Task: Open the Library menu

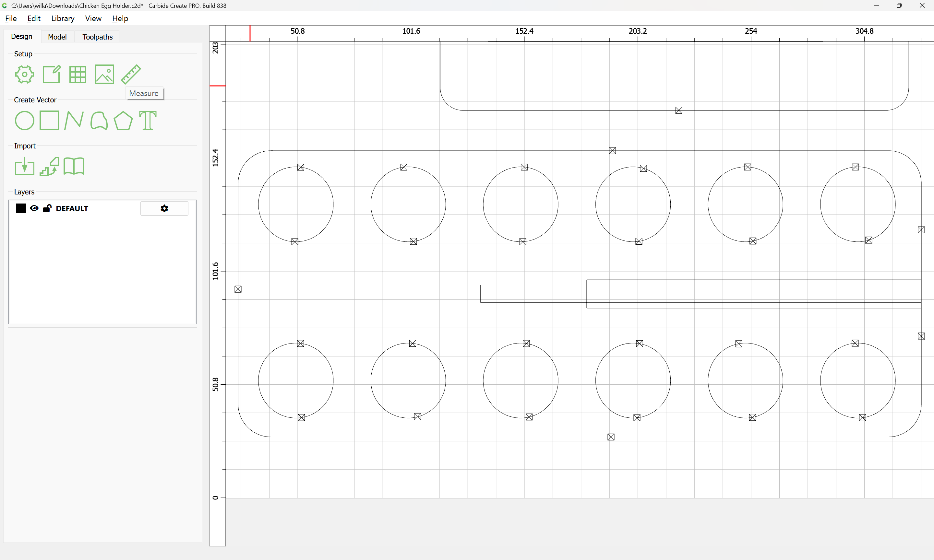Action: click(63, 18)
